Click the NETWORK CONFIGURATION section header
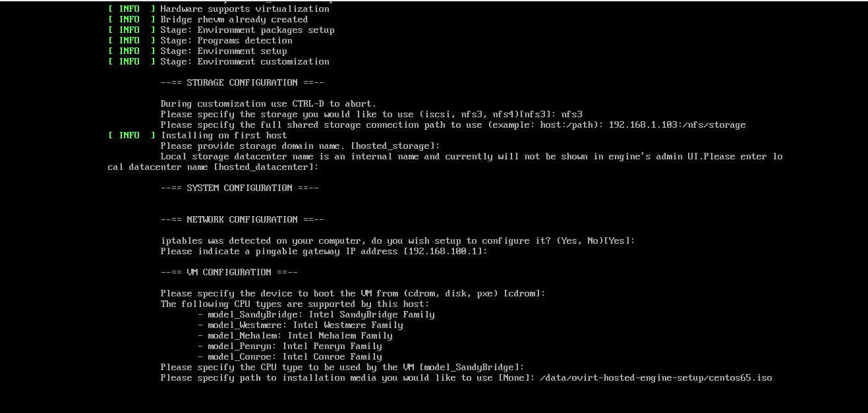The image size is (868, 413). (x=242, y=219)
